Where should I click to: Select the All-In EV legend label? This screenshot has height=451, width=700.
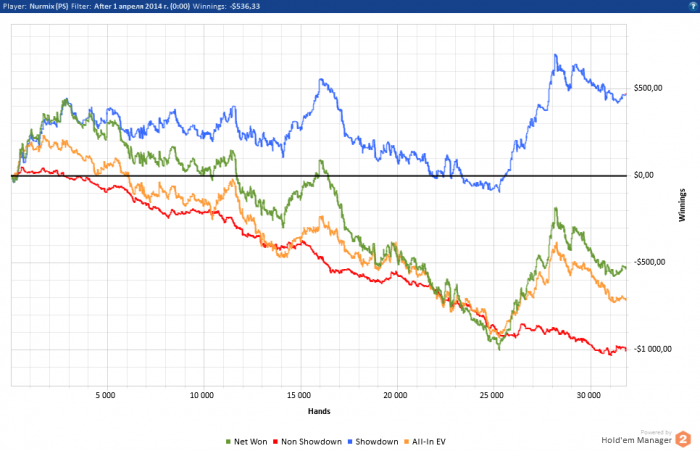[429, 442]
